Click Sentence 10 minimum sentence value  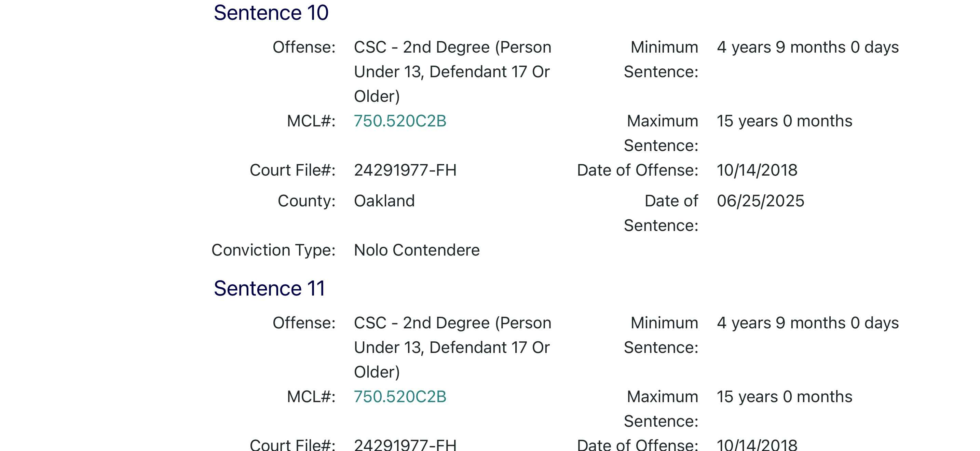[x=808, y=47]
